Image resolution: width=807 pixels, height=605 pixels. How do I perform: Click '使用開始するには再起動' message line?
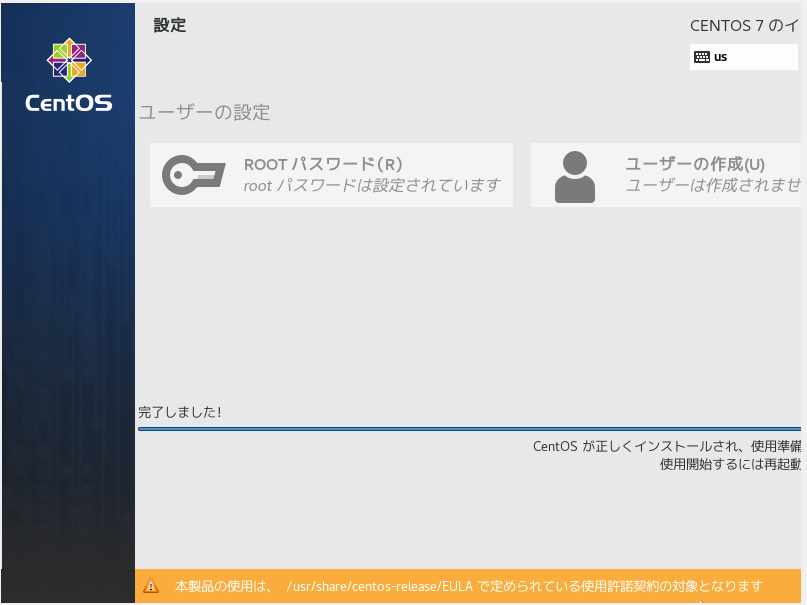(x=730, y=464)
